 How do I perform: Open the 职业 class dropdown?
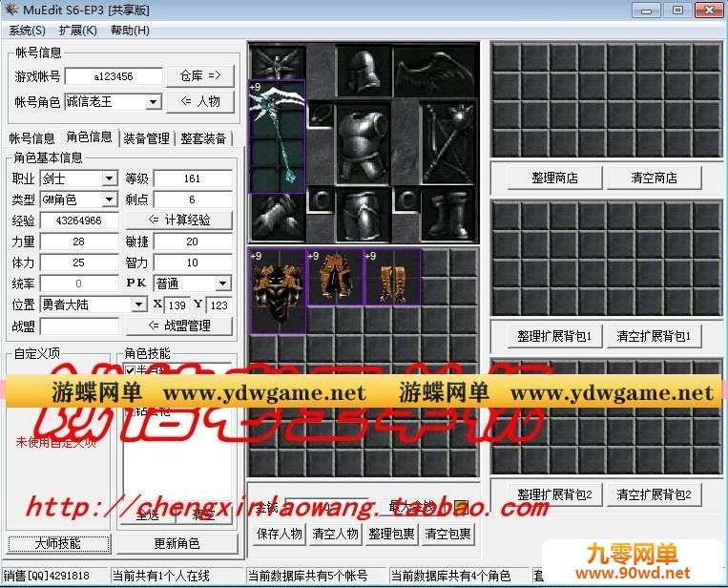click(x=109, y=178)
